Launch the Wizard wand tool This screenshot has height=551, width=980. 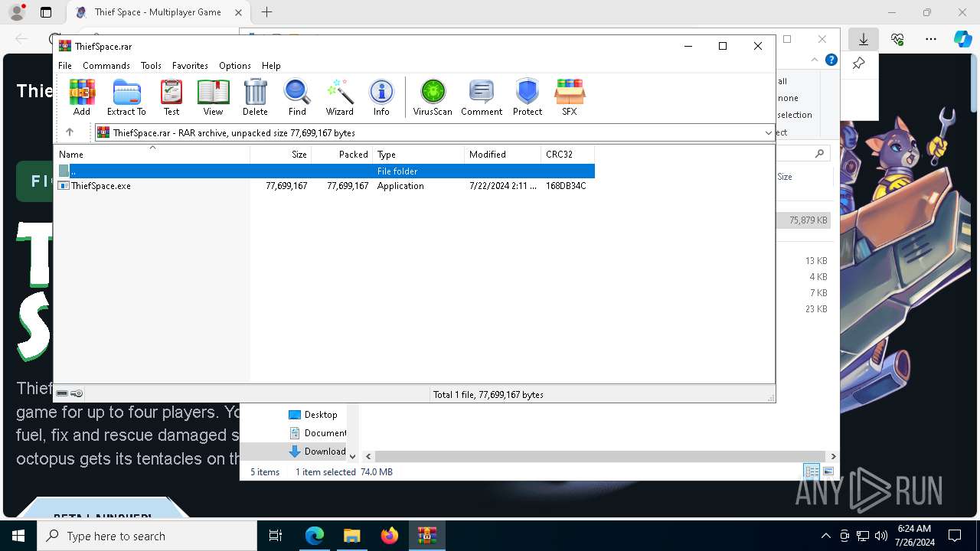pos(339,97)
